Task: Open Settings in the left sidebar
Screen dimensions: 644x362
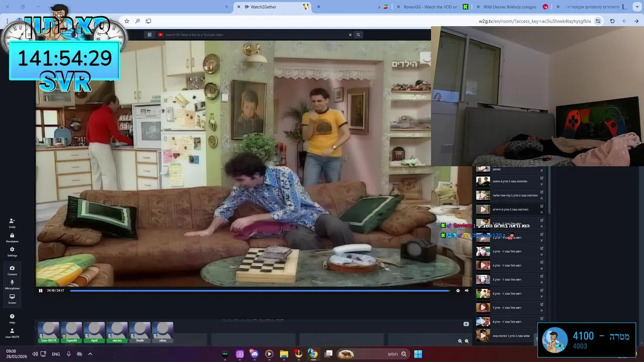Action: [12, 252]
